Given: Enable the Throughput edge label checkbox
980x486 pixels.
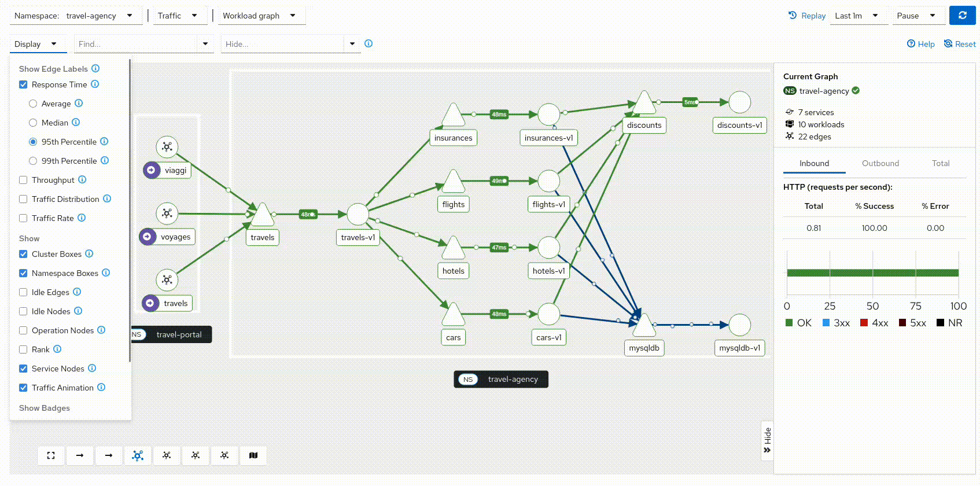Looking at the screenshot, I should tap(23, 180).
